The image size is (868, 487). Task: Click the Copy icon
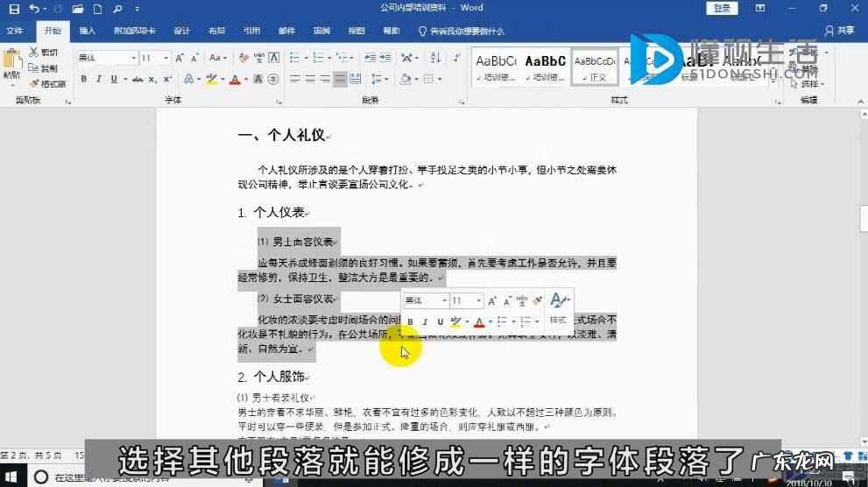coord(34,68)
